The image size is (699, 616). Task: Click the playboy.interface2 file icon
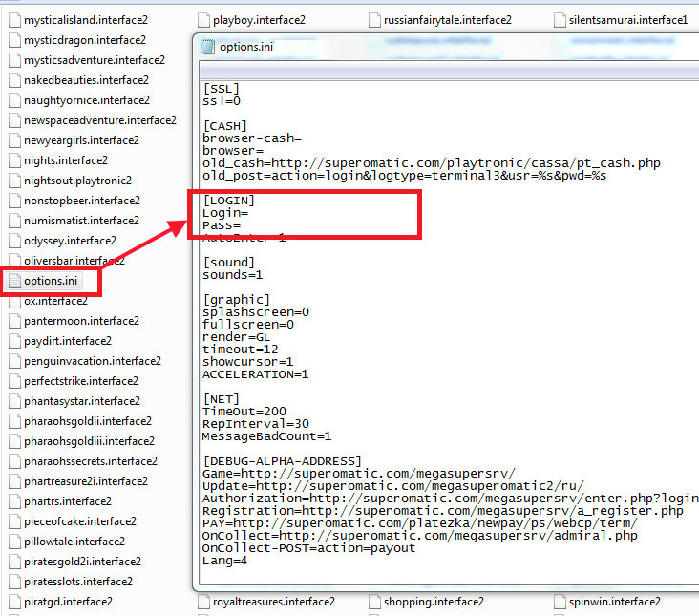204,20
